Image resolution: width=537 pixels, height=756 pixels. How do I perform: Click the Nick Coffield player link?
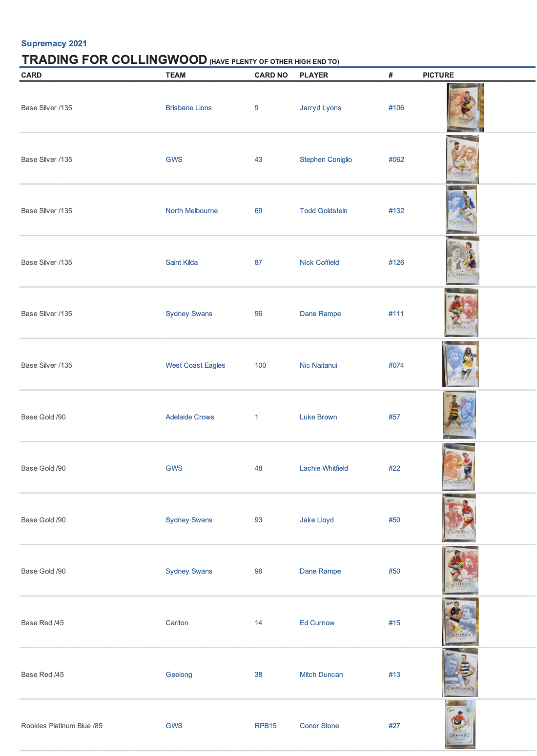point(319,262)
